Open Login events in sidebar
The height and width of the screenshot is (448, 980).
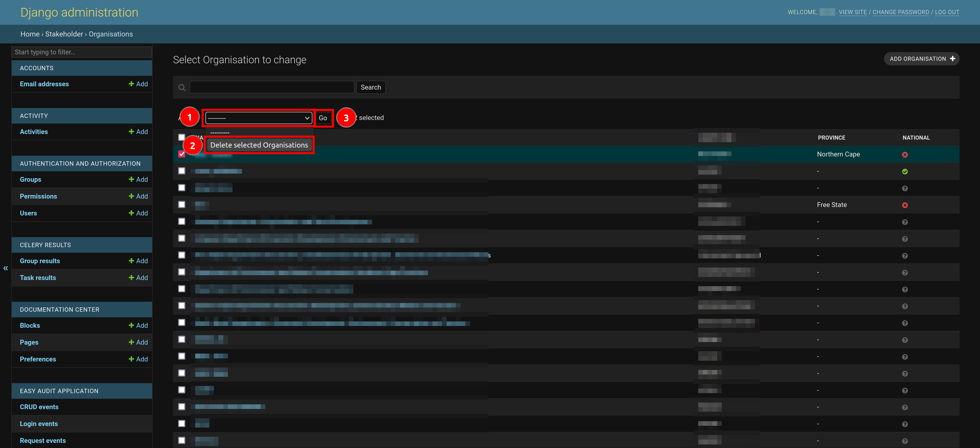pos(39,424)
